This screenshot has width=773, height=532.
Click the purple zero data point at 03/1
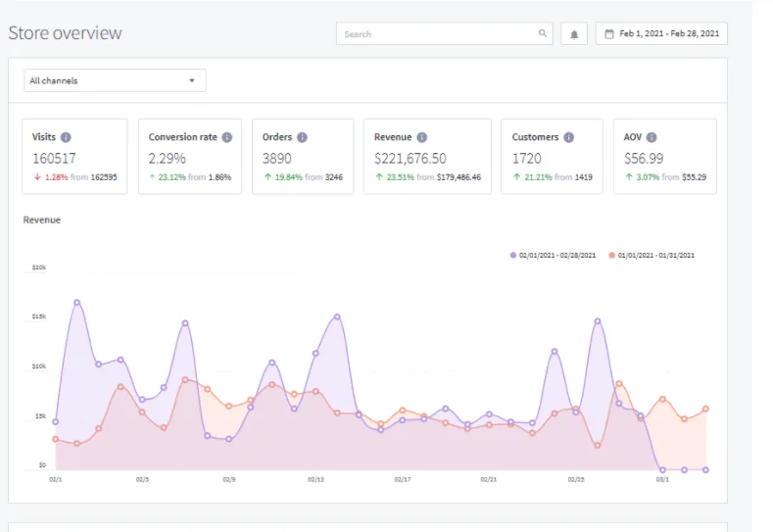tap(662, 470)
